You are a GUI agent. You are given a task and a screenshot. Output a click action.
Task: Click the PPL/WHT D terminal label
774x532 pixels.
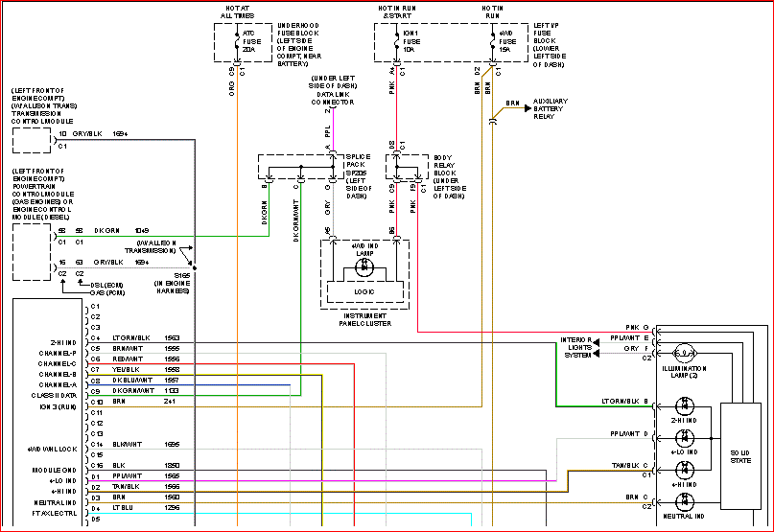click(x=629, y=434)
